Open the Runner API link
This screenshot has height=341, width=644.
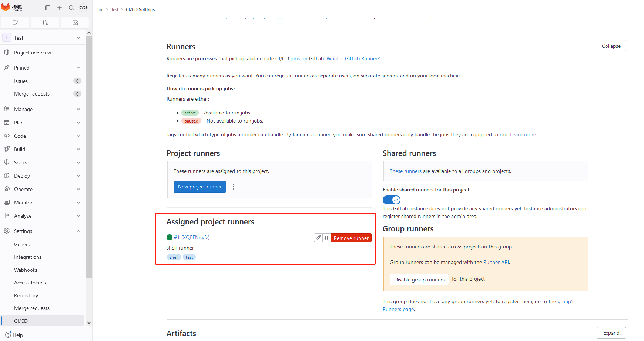click(496, 262)
